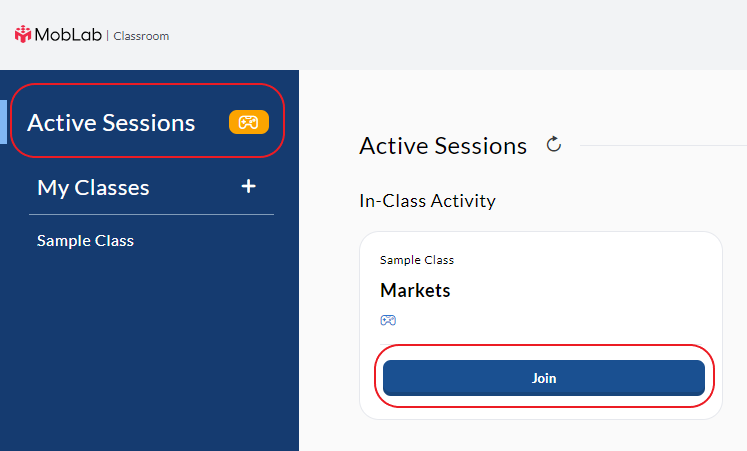Click the Active Sessions page heading
This screenshot has width=747, height=451.
443,146
